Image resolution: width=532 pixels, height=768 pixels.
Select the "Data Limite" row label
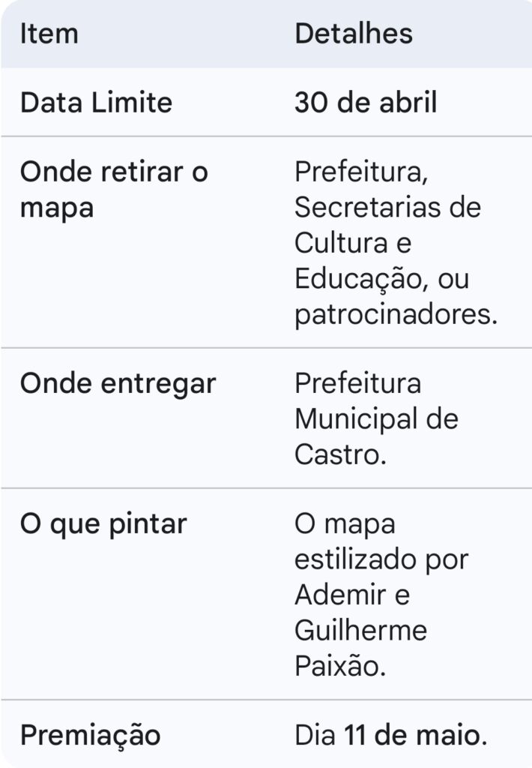pyautogui.click(x=96, y=103)
